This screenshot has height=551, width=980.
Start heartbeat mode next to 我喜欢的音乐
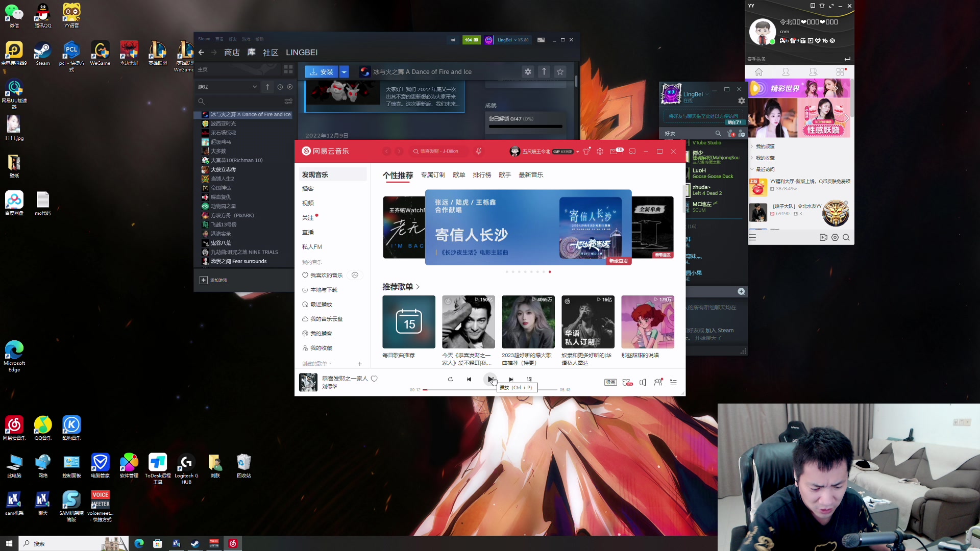pyautogui.click(x=355, y=275)
